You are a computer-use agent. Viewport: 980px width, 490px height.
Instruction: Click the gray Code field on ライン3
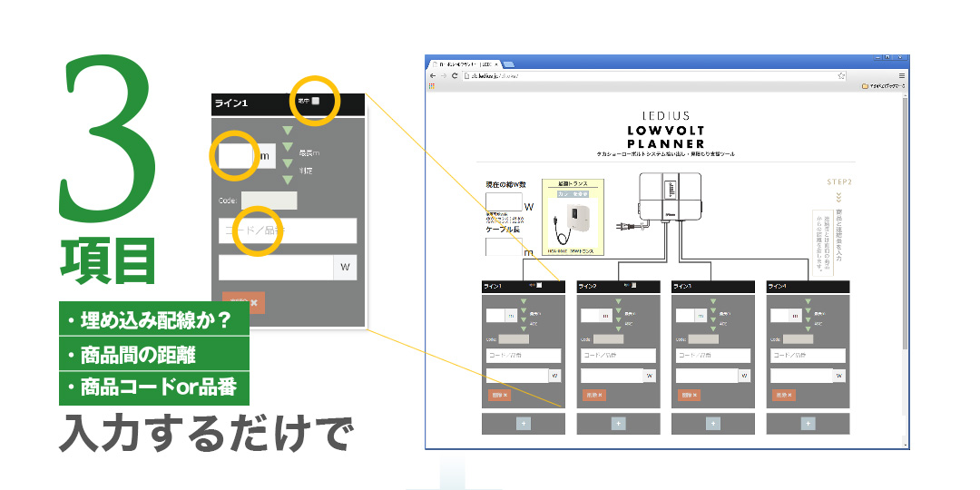(703, 339)
